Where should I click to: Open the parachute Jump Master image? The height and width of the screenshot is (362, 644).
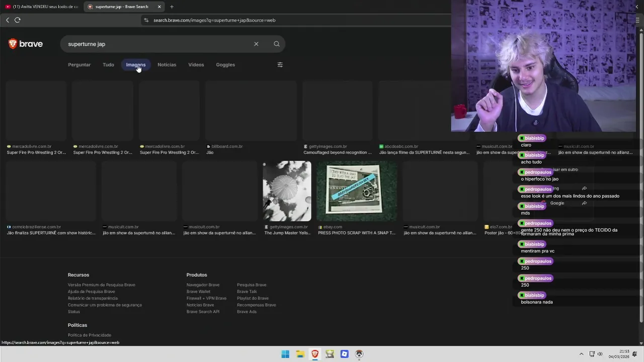pos(287,191)
